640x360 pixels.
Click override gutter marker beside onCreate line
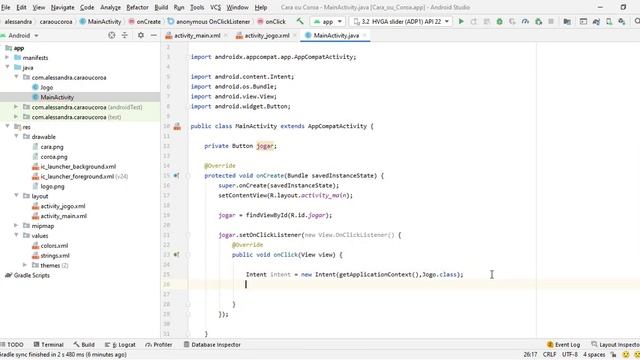pos(176,176)
